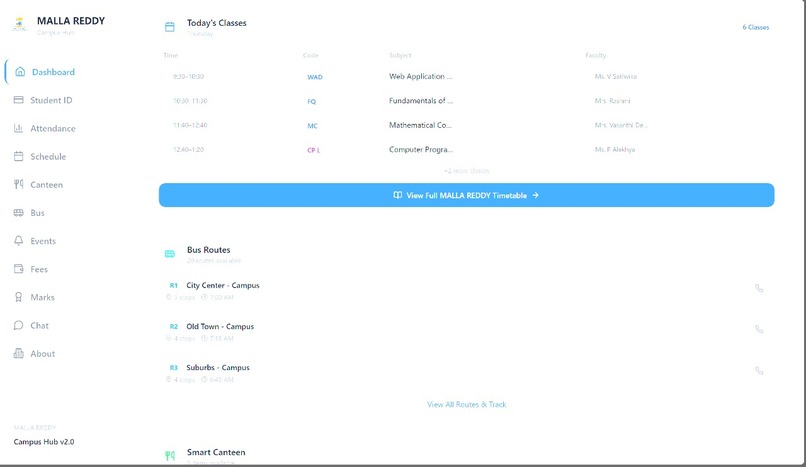Click the Bus icon in sidebar
This screenshot has width=806, height=467.
coord(19,213)
